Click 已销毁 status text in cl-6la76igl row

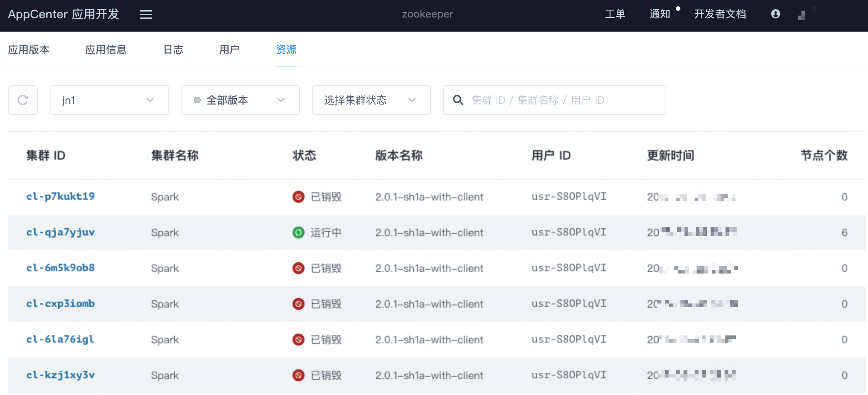coord(326,340)
